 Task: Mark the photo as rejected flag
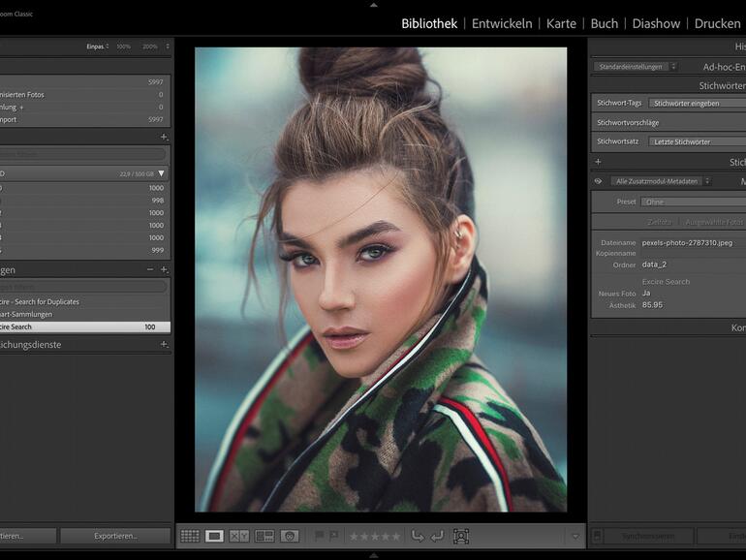click(x=333, y=536)
